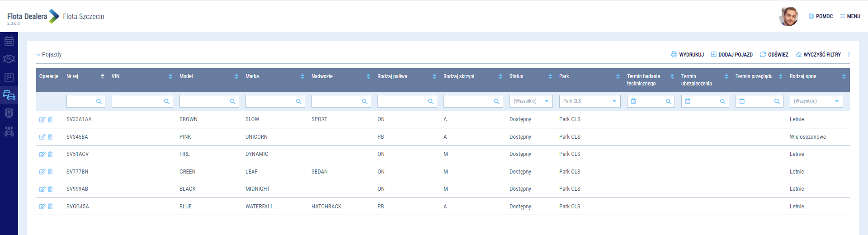Open the Park CLS filter dropdown
This screenshot has width=868, height=235.
(614, 101)
